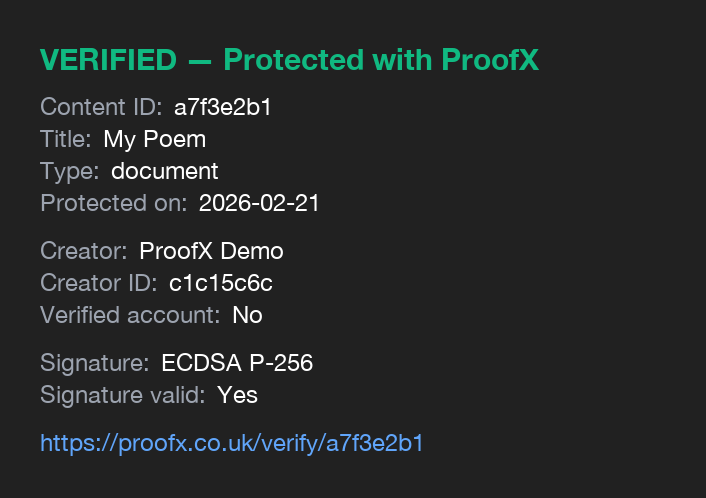Click the "document" type value
Image resolution: width=706 pixels, height=498 pixels.
164,172
